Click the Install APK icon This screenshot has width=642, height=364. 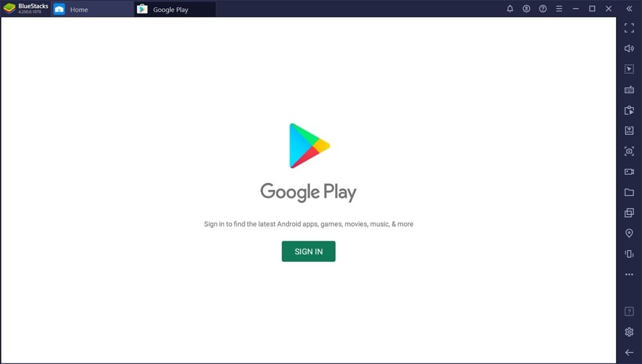[x=629, y=130]
